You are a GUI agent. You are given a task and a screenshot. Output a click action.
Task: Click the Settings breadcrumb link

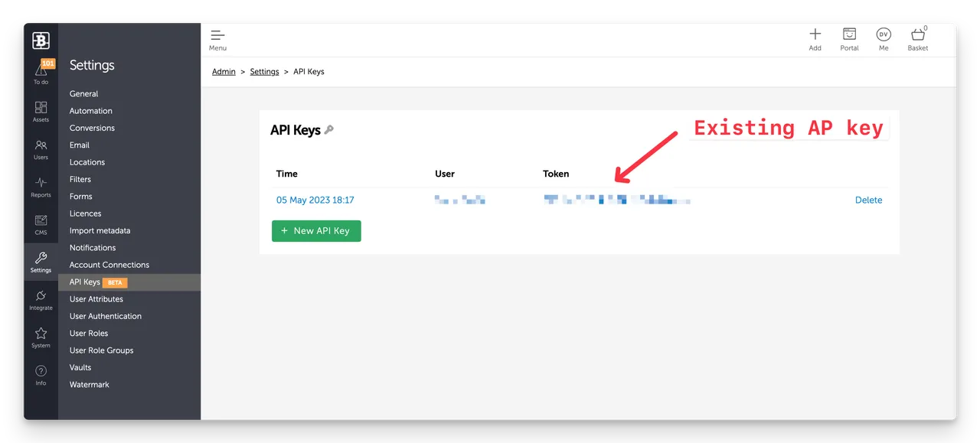(264, 72)
